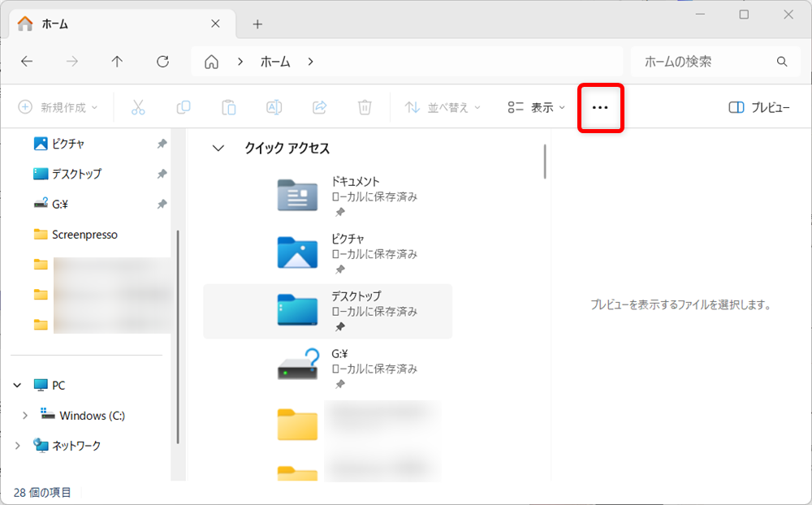This screenshot has width=812, height=505.
Task: Collapse the クイック アクセス section
Action: (217, 148)
